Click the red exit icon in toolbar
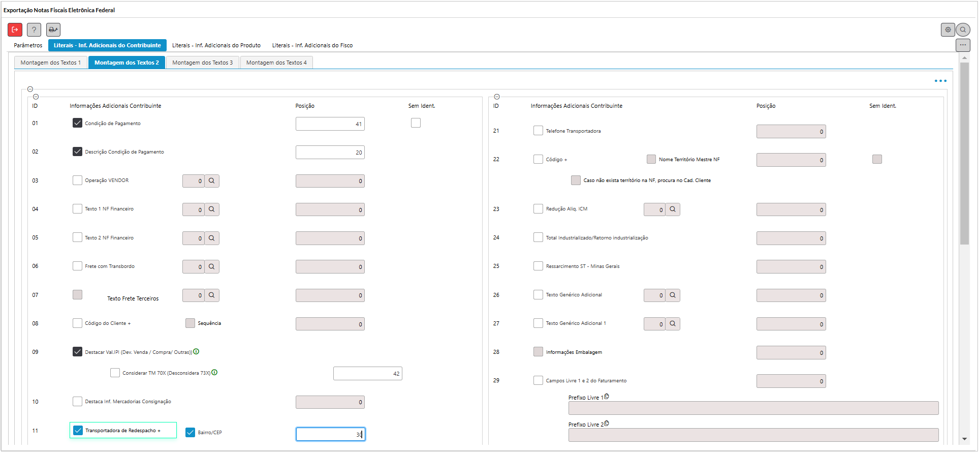The height and width of the screenshot is (453, 980). click(15, 30)
